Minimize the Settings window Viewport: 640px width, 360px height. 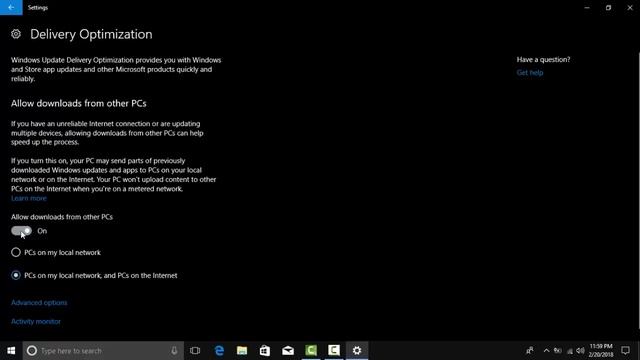click(587, 7)
